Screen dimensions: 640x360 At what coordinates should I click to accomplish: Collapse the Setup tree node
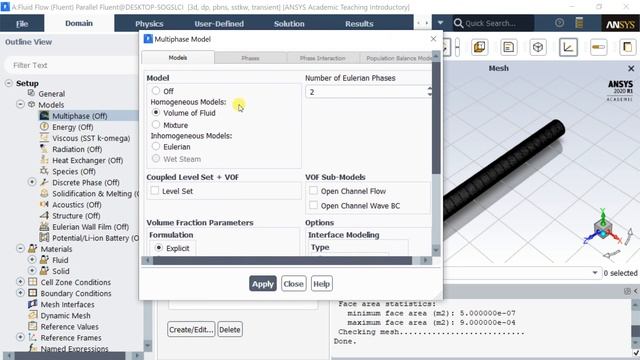pyautogui.click(x=9, y=83)
